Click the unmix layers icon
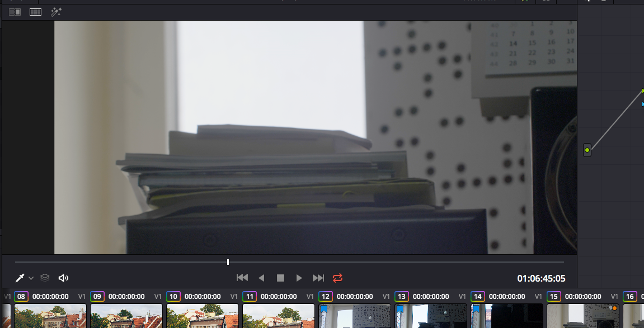Viewport: 644px width, 328px height. tap(45, 278)
